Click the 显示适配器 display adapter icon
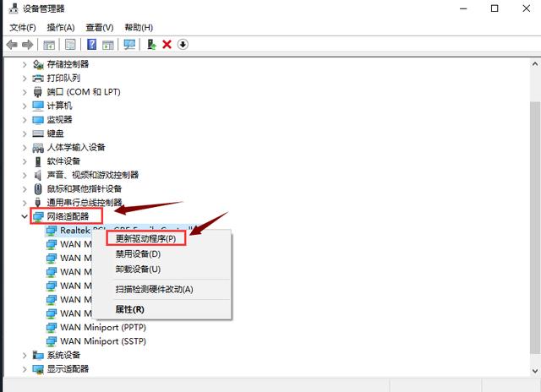 tap(38, 369)
